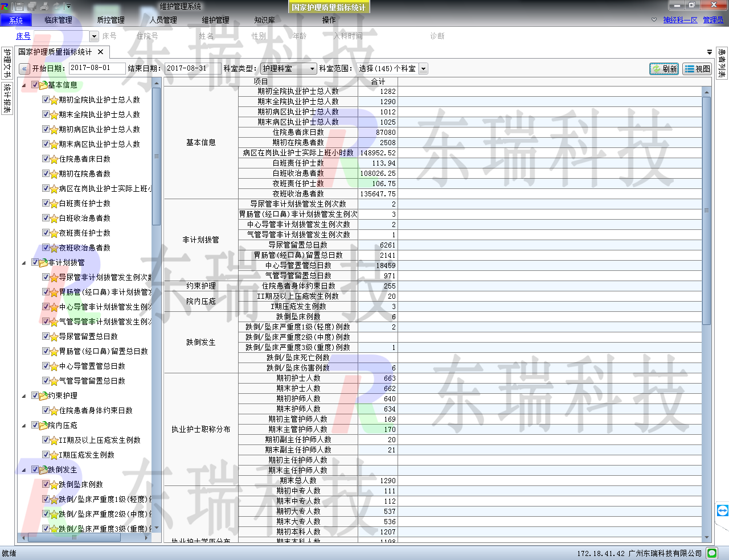Click the refresh arrows icon in title bar

56,6
